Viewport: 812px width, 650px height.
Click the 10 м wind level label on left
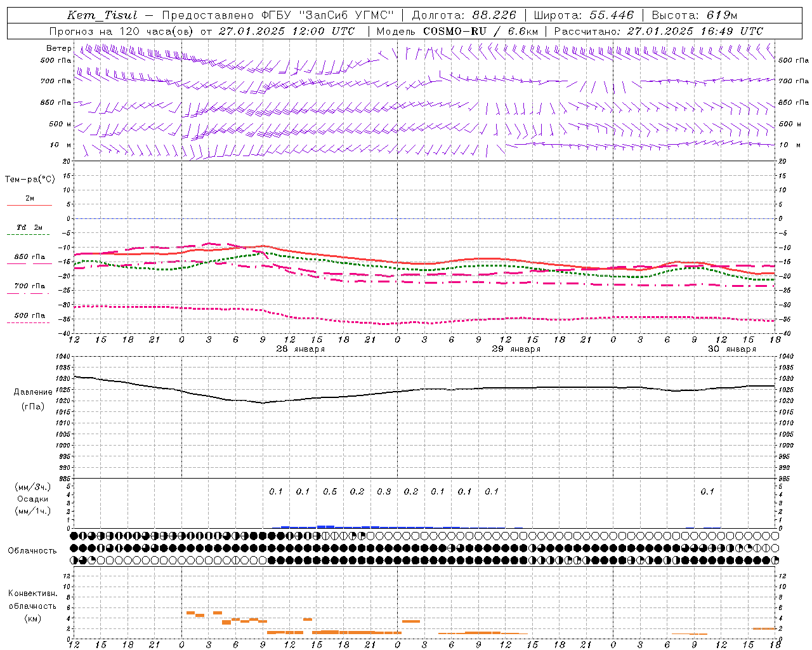[60, 145]
